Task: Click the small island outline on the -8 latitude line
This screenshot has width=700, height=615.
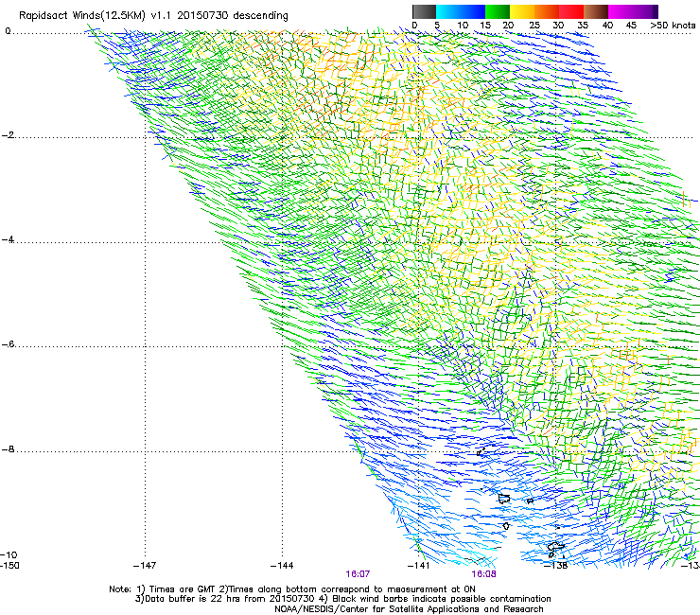Action: pos(481,451)
